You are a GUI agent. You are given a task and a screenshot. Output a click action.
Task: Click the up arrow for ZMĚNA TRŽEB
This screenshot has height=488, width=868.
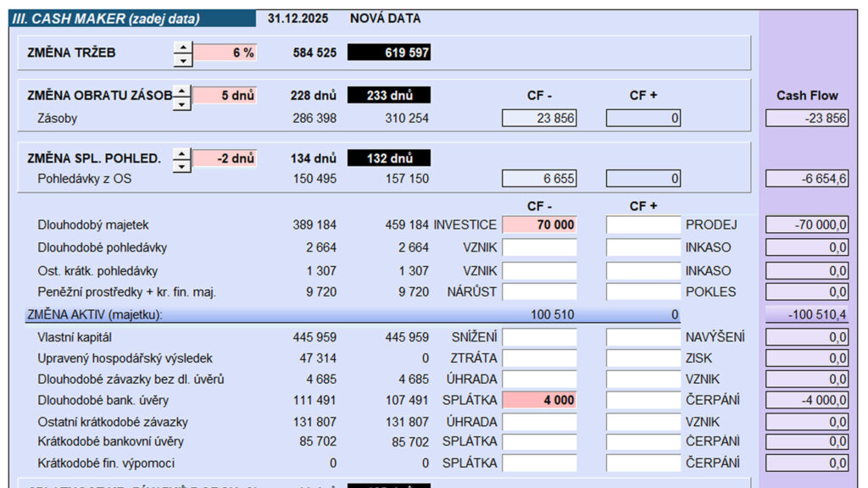pyautogui.click(x=182, y=47)
